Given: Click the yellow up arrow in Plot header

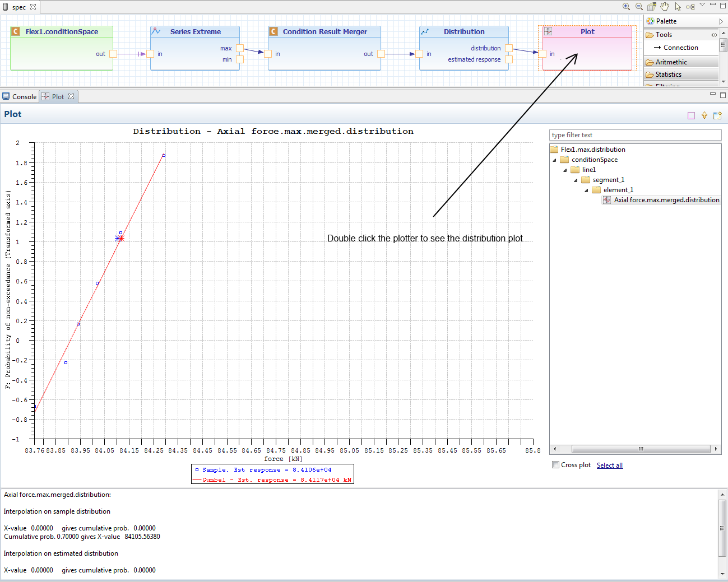Looking at the screenshot, I should (x=704, y=115).
